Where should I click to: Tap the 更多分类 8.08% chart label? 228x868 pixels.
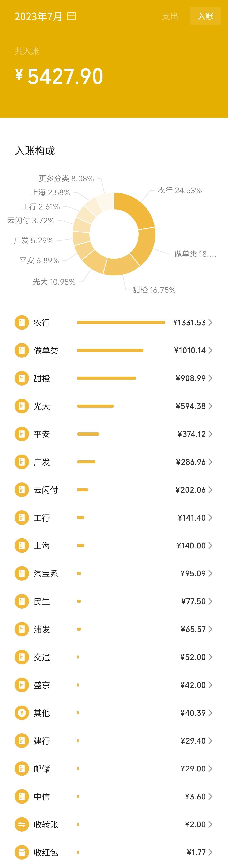66,178
